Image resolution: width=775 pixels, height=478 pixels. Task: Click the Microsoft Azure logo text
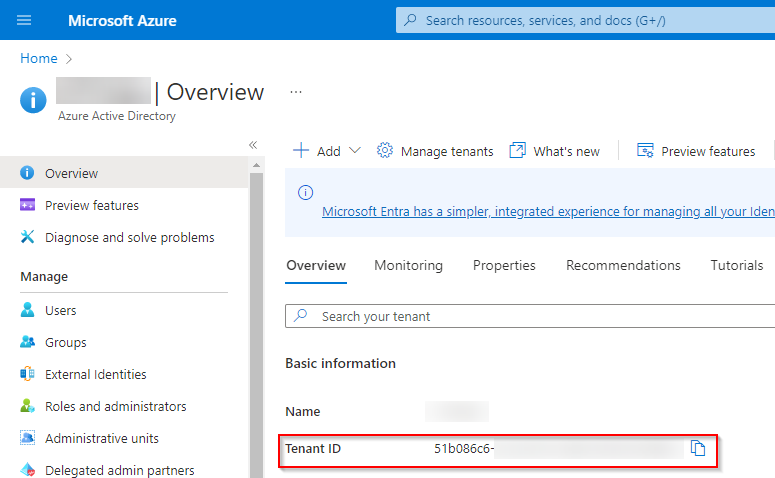[122, 21]
